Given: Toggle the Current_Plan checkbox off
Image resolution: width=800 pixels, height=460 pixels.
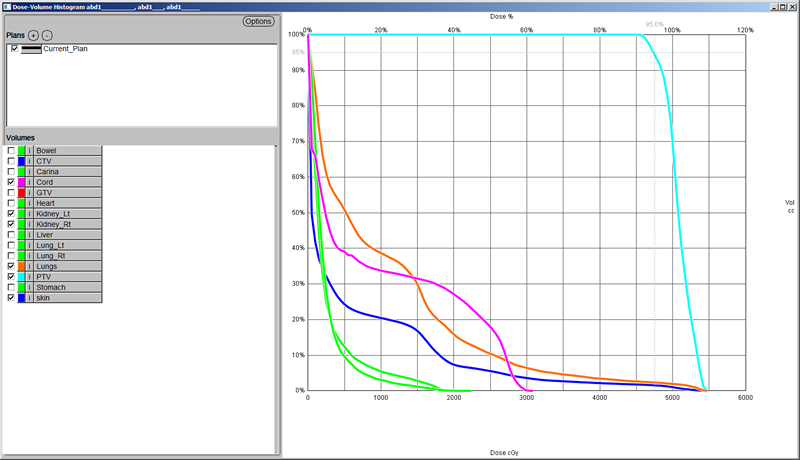Looking at the screenshot, I should click(x=14, y=48).
